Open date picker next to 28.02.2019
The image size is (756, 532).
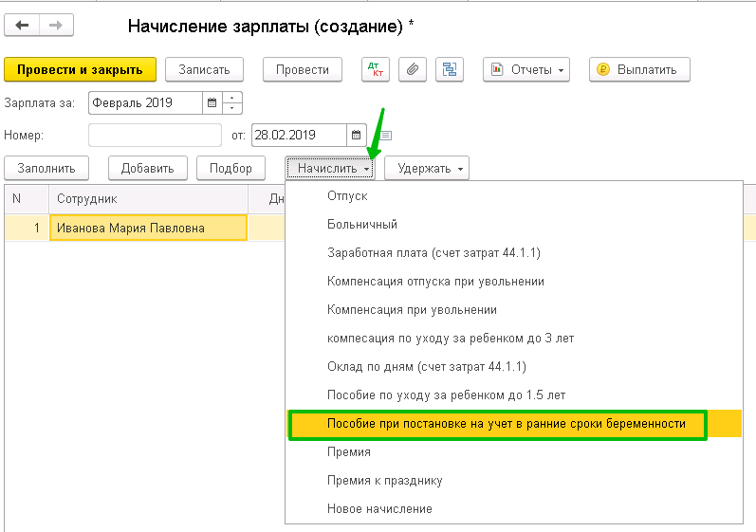pyautogui.click(x=357, y=135)
